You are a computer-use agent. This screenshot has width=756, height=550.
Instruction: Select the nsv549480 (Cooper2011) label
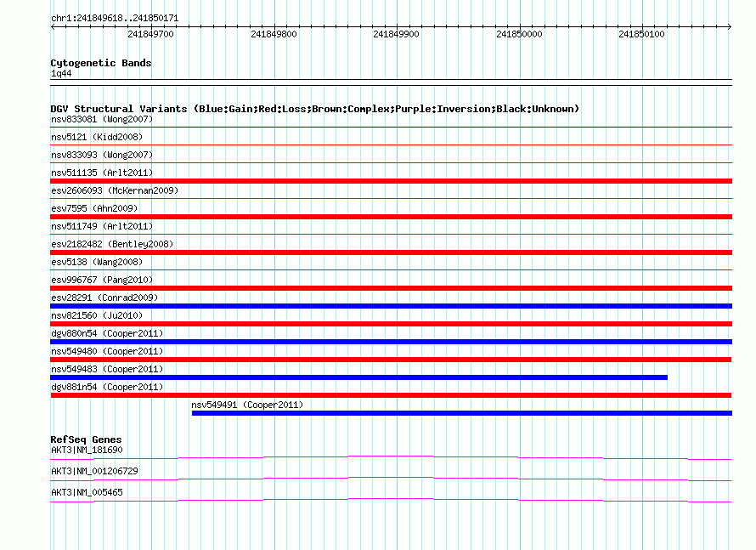pyautogui.click(x=107, y=351)
